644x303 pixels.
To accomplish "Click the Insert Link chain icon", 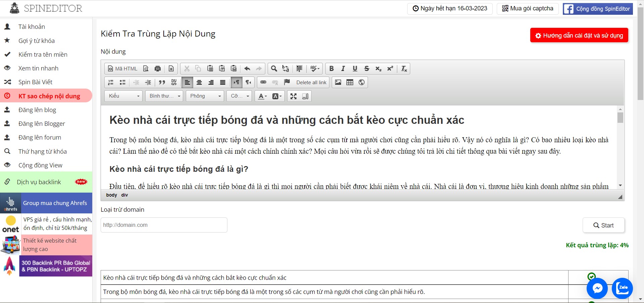I will (263, 82).
